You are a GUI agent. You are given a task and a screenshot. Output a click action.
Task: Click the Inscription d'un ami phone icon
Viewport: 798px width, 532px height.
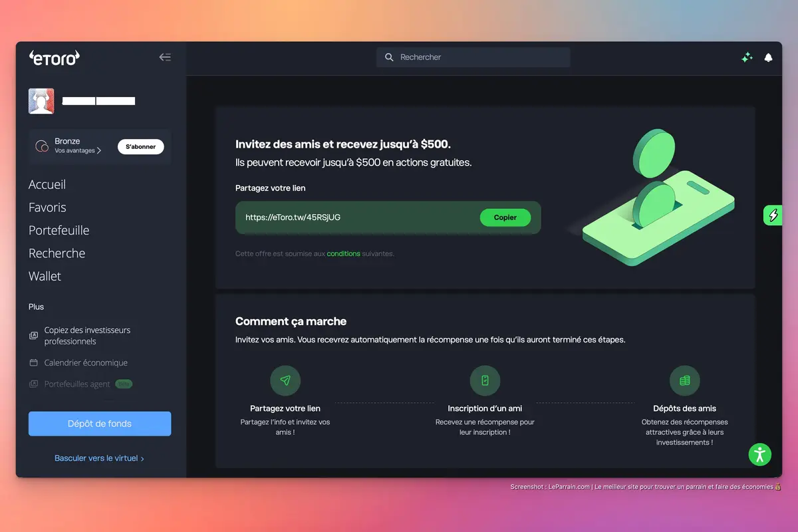[x=485, y=380]
